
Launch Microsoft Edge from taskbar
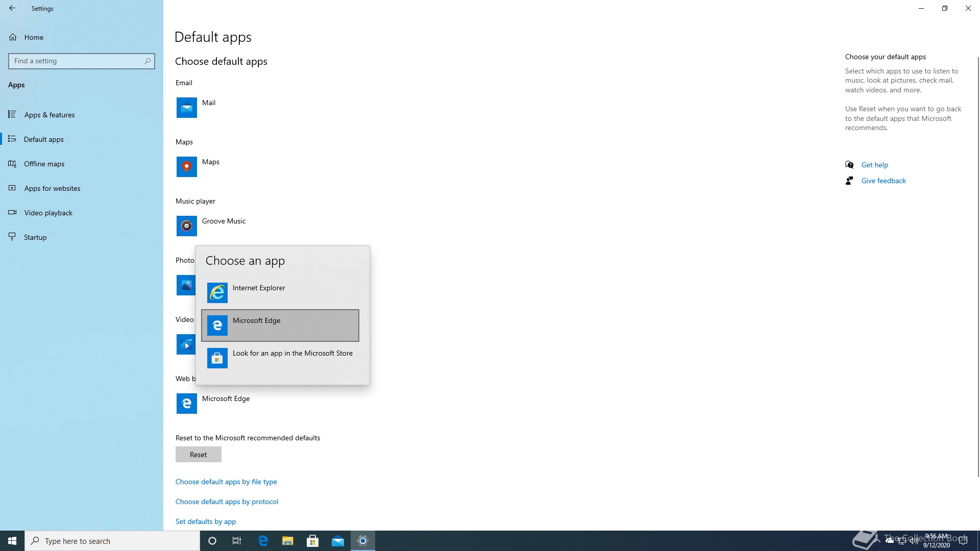(x=263, y=541)
